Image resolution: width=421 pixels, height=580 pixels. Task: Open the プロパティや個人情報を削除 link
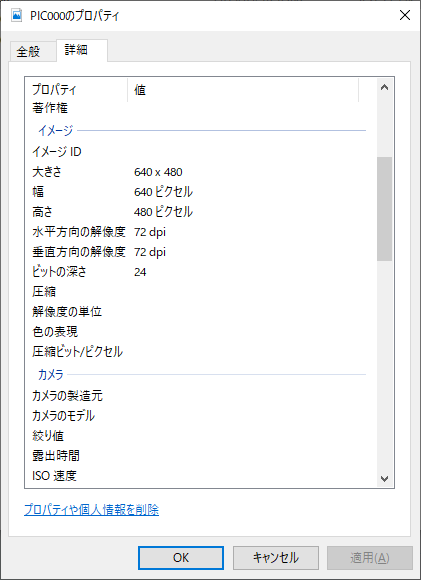(x=91, y=510)
